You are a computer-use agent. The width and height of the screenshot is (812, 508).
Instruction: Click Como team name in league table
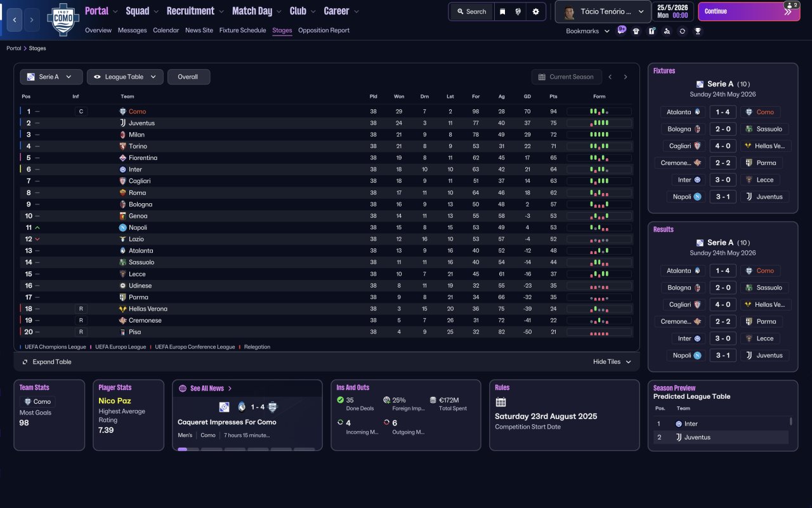coord(137,112)
